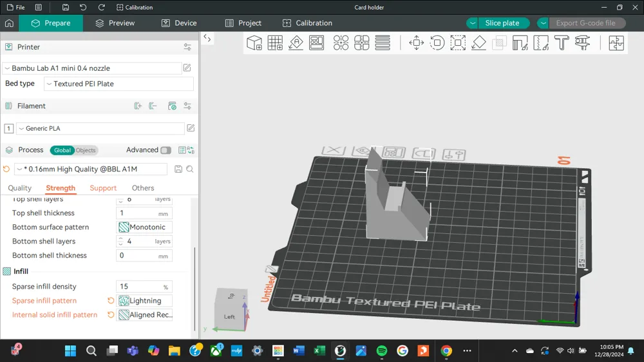644x362 pixels.
Task: Click the Auto orient toolbar icon
Action: tap(296, 43)
